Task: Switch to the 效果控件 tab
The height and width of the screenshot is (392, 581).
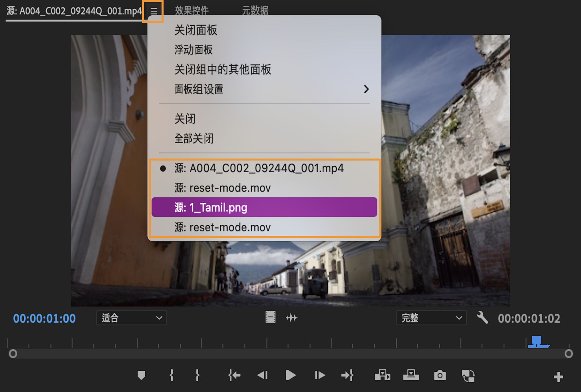Action: click(192, 11)
